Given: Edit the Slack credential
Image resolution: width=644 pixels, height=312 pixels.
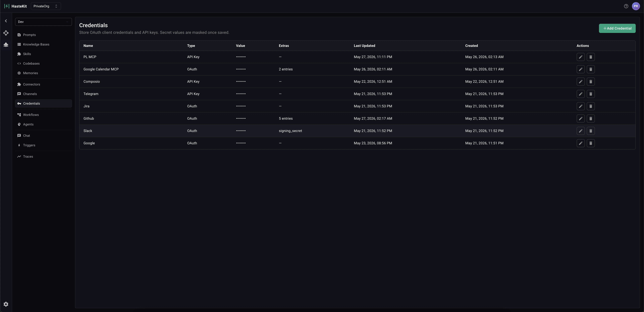Looking at the screenshot, I should coord(580,131).
